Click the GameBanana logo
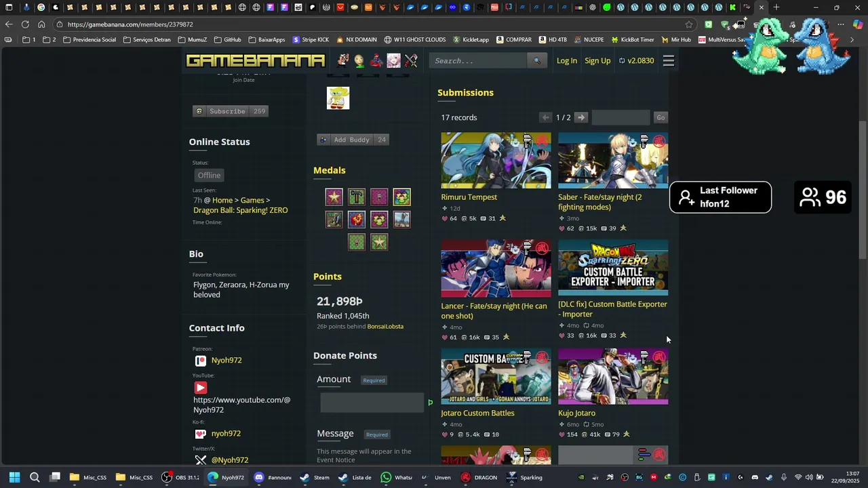The height and width of the screenshot is (488, 868). (x=256, y=60)
